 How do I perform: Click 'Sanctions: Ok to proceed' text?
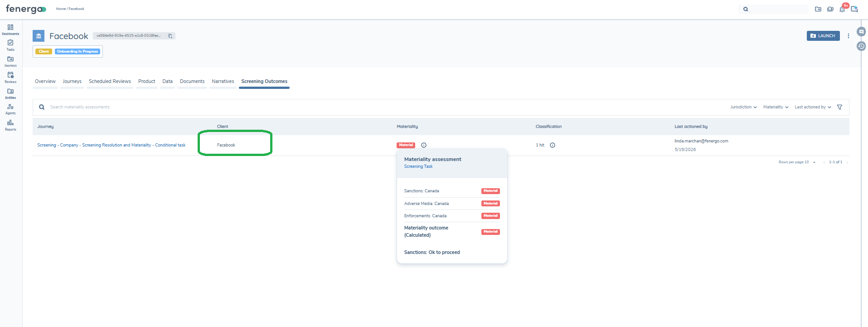(432, 253)
